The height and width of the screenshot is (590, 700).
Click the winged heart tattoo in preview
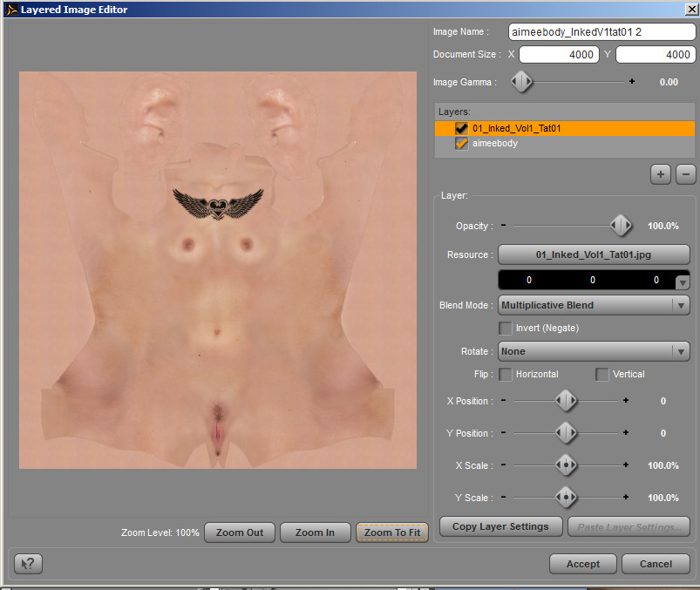pyautogui.click(x=218, y=204)
